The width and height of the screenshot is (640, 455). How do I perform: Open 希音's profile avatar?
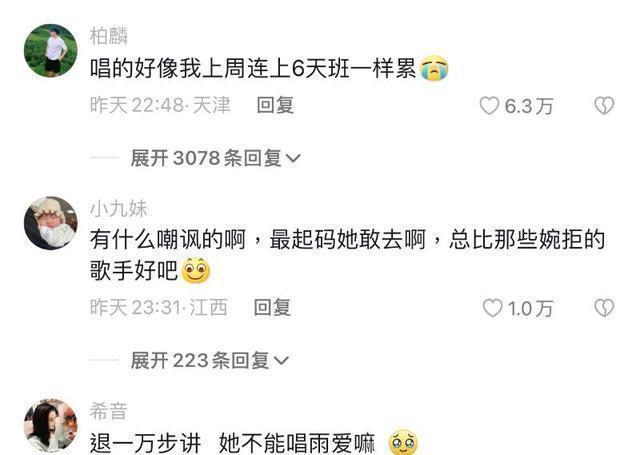pyautogui.click(x=51, y=426)
